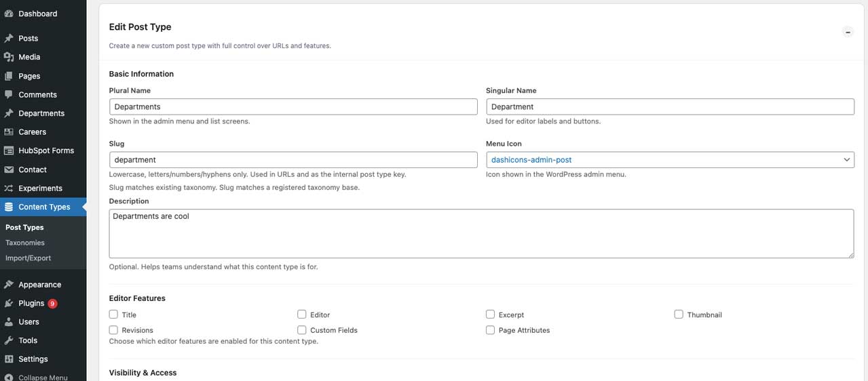The height and width of the screenshot is (381, 868).
Task: Click the Visibility & Access heading
Action: 143,373
